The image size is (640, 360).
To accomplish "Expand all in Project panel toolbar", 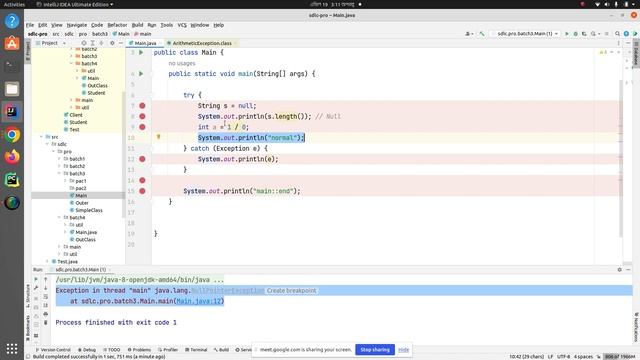I will click(x=93, y=43).
